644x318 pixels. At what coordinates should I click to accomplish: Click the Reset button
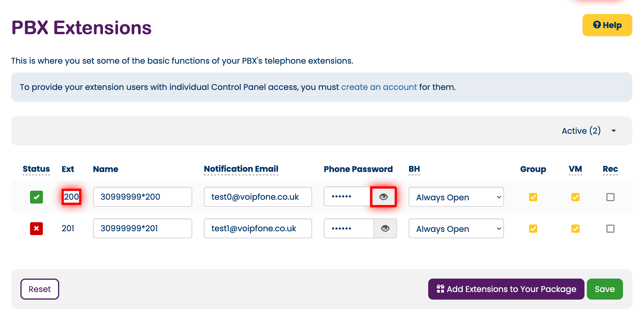40,289
